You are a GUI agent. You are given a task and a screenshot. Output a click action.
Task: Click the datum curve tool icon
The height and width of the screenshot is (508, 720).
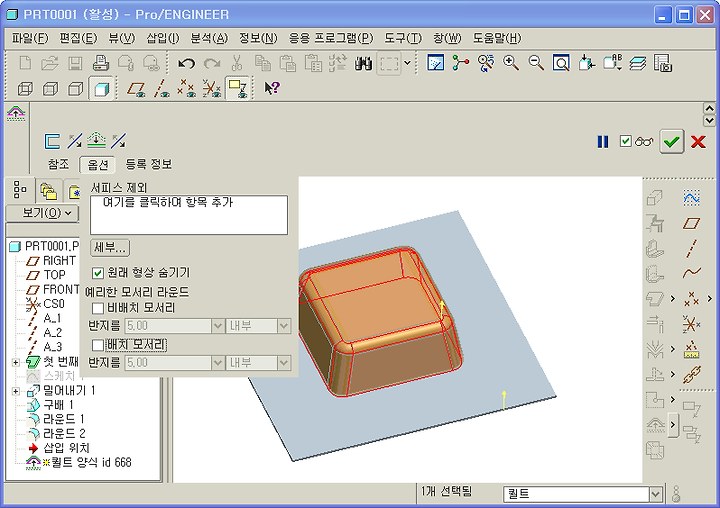pyautogui.click(x=691, y=273)
